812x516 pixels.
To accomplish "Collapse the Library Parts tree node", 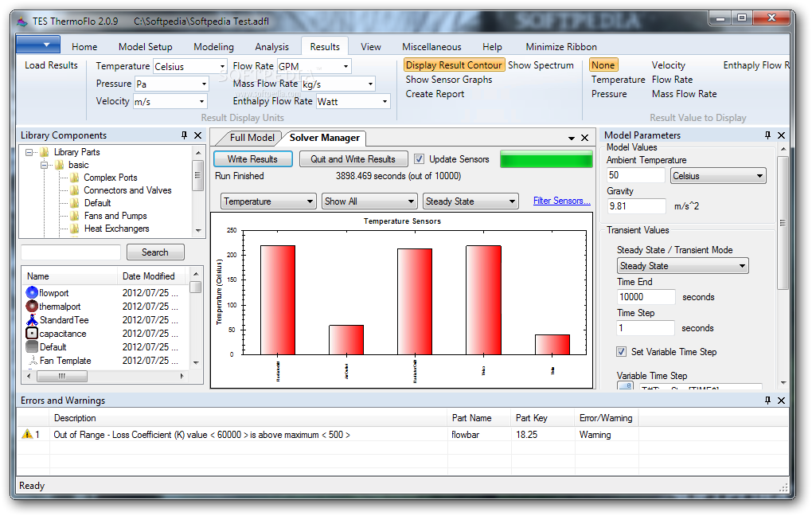I will [x=29, y=152].
